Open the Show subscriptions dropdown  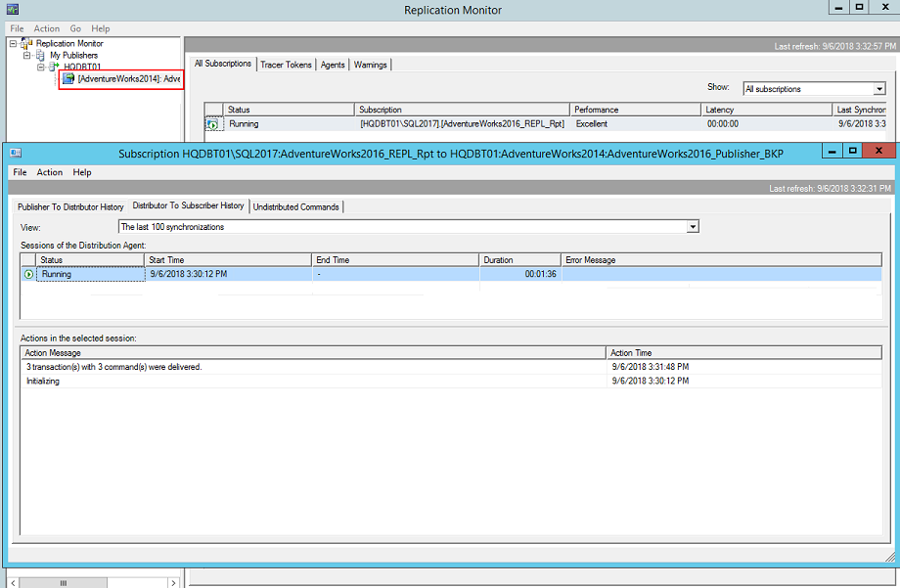[x=879, y=89]
